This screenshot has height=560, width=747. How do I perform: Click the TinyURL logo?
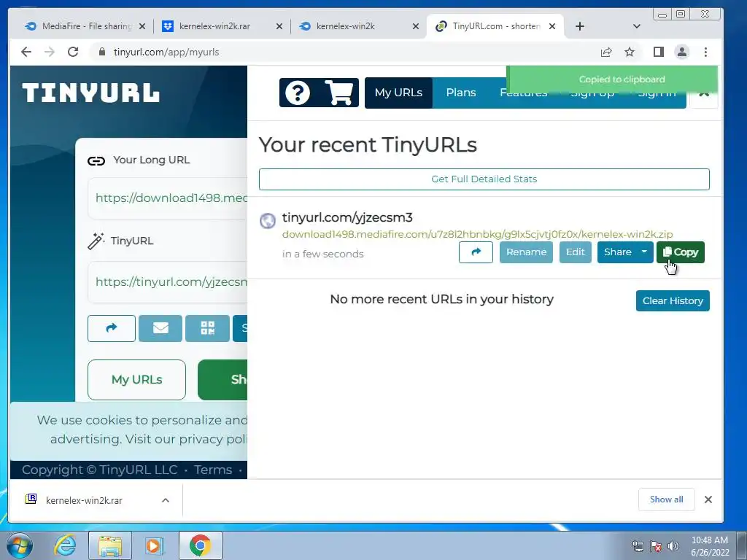(x=90, y=93)
